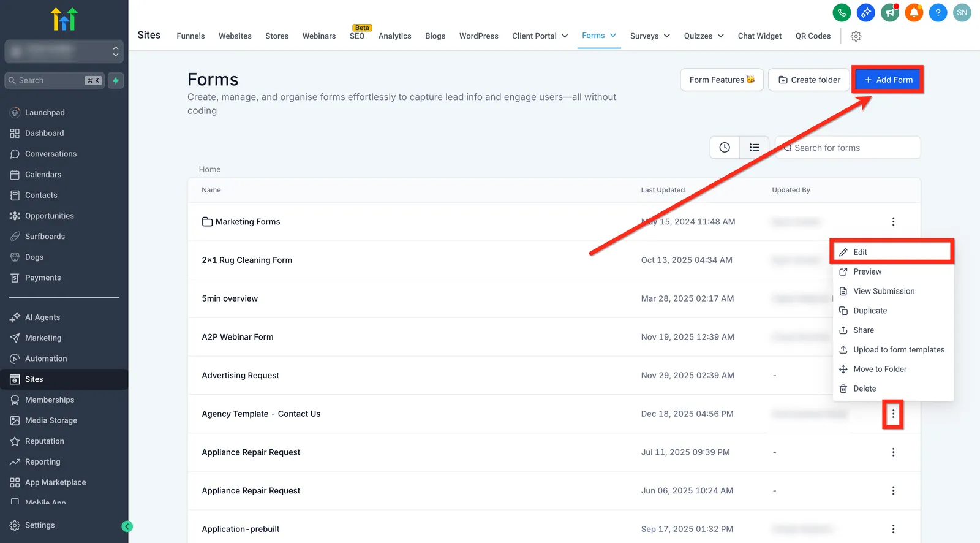This screenshot has height=543, width=980.
Task: Click the Form Features button
Action: click(722, 80)
